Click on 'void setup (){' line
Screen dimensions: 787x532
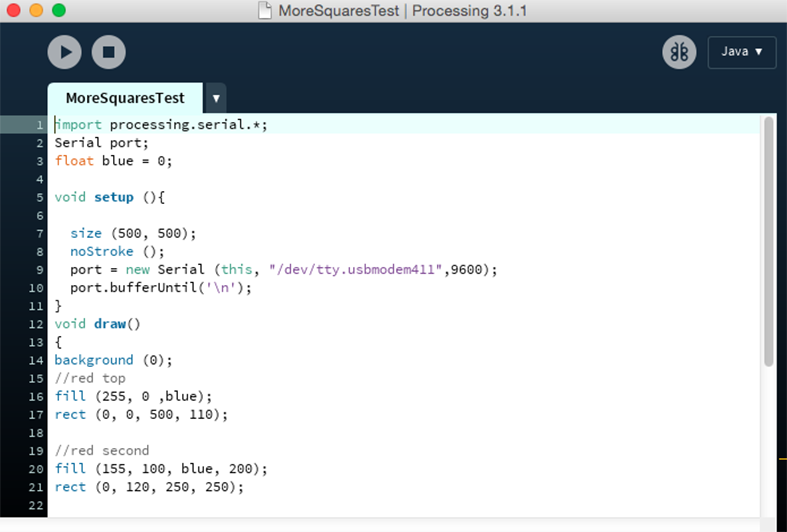pos(109,197)
